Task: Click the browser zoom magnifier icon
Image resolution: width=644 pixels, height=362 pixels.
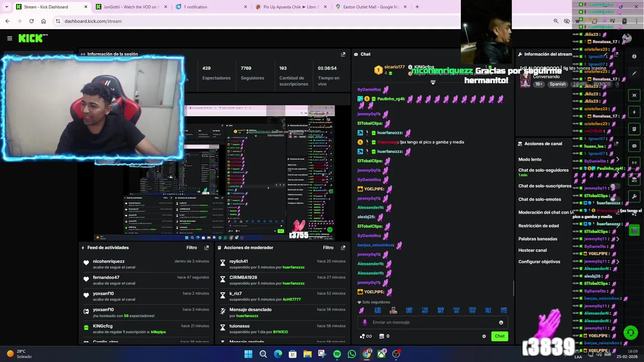Action: (x=555, y=21)
